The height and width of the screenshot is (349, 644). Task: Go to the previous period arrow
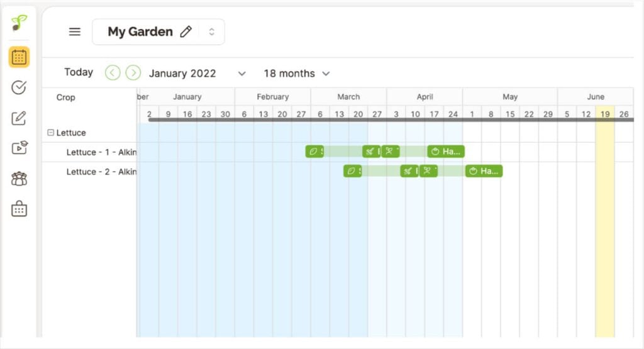113,73
